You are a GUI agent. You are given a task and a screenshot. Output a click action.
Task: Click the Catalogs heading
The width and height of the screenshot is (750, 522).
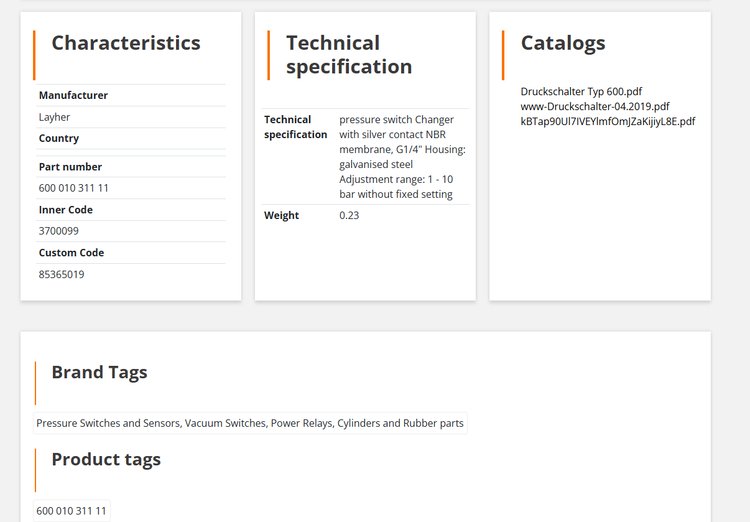coord(563,43)
